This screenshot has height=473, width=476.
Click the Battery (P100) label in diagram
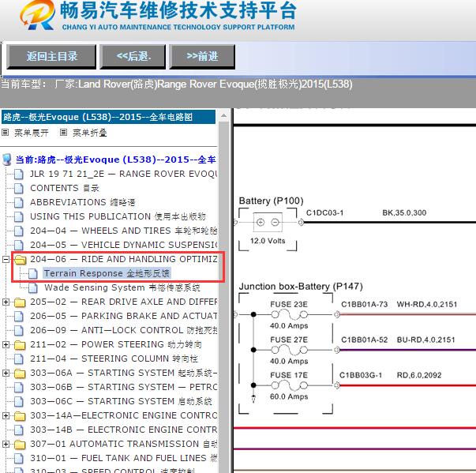pyautogui.click(x=271, y=201)
